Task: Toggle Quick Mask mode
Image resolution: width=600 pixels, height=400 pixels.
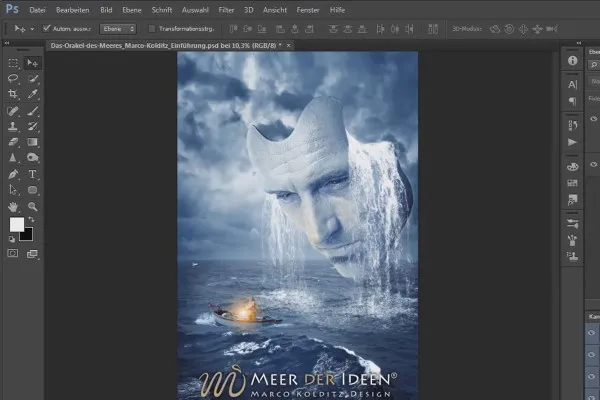Action: (13, 253)
